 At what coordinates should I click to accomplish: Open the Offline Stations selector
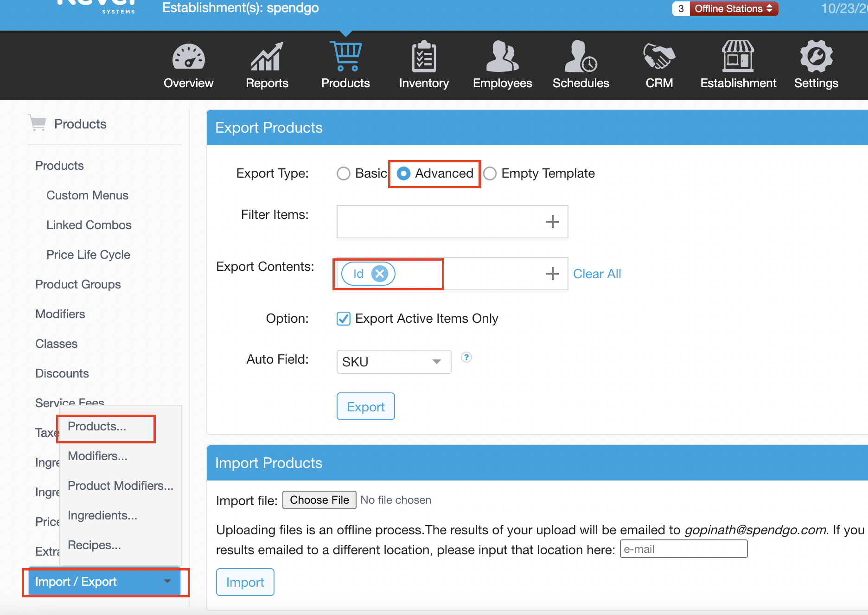[x=733, y=9]
